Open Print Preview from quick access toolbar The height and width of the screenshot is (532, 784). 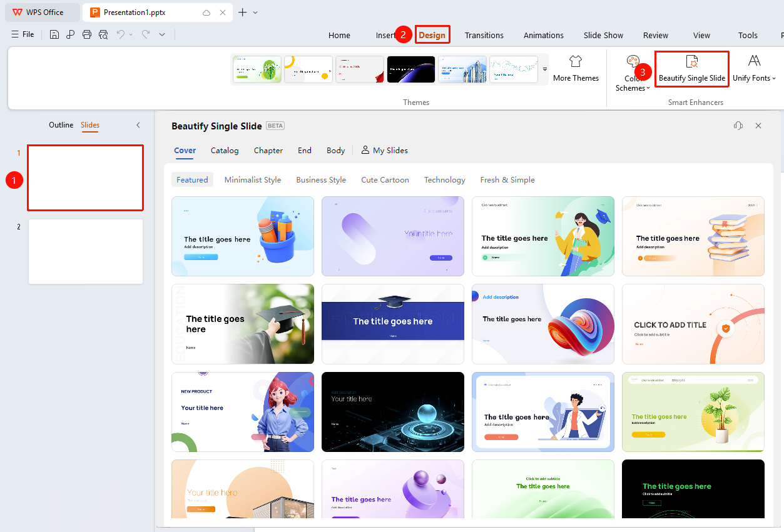pos(103,34)
